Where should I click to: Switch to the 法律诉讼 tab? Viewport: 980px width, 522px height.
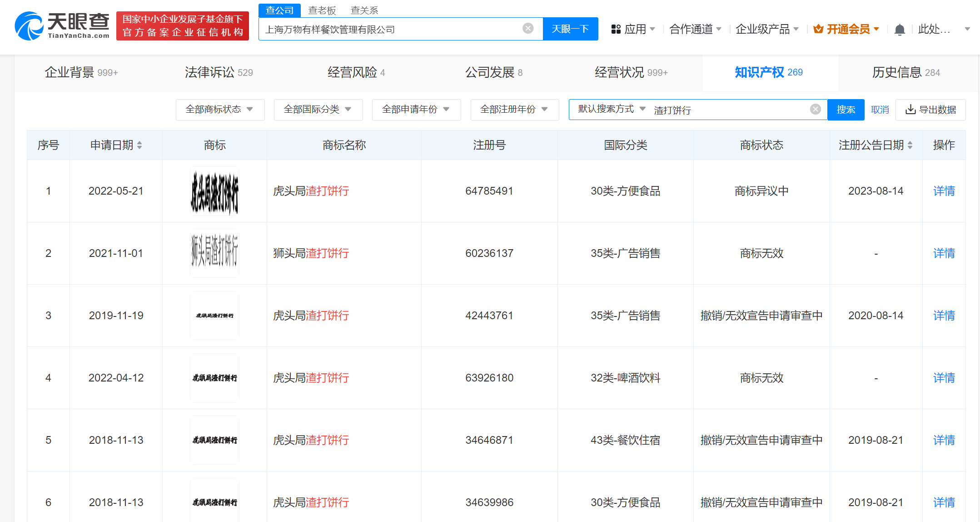219,72
